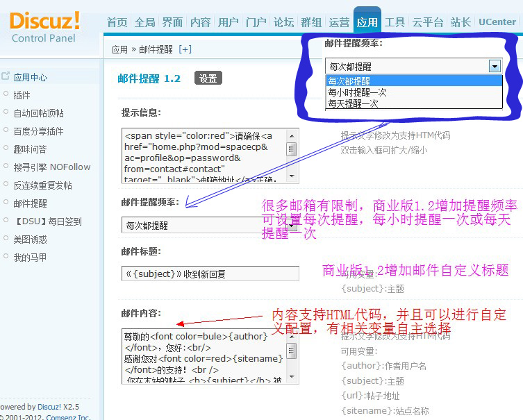Click the [+] add-to-favorites link in breadcrumb
The image size is (523, 420).
coord(185,49)
